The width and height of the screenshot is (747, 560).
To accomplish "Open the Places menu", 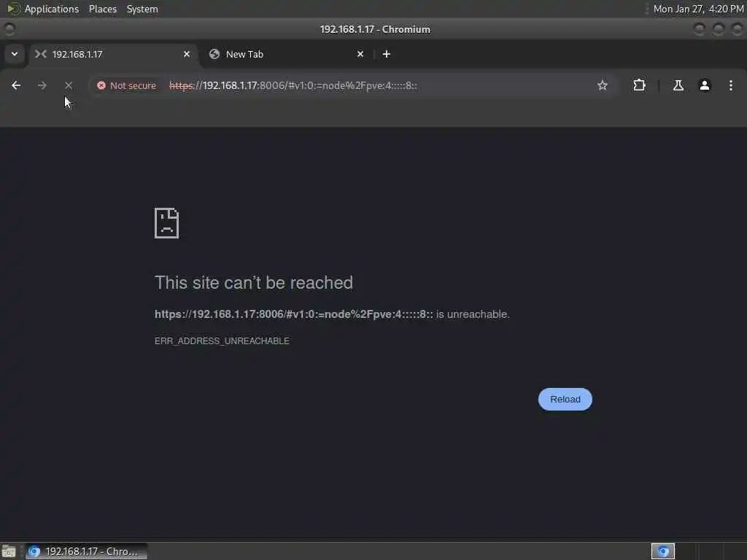I will pyautogui.click(x=103, y=9).
